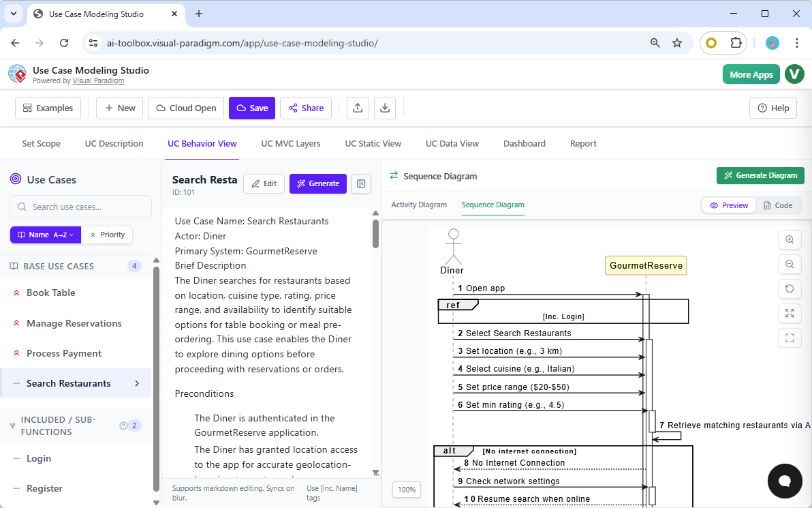Click the Generate Diagram button
The width and height of the screenshot is (812, 508).
[x=760, y=175]
